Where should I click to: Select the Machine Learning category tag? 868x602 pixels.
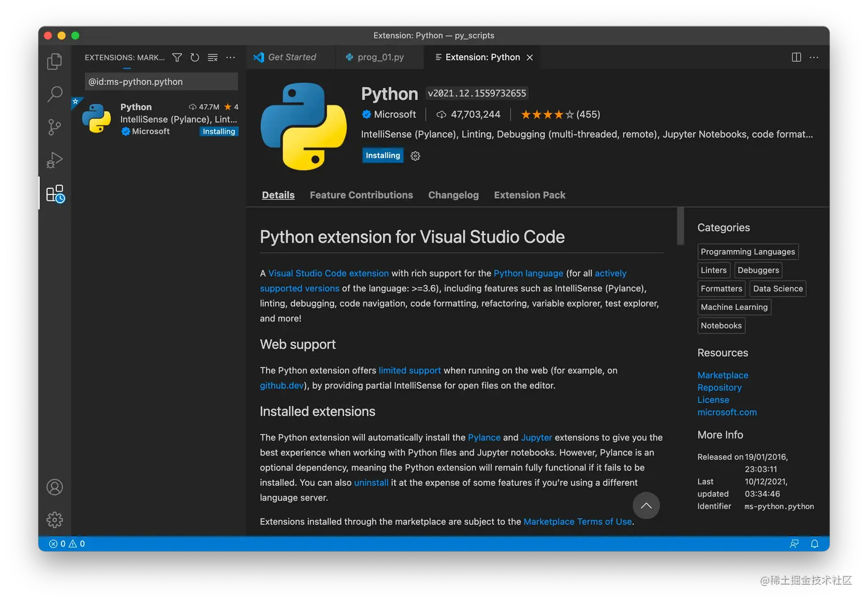[x=734, y=307]
